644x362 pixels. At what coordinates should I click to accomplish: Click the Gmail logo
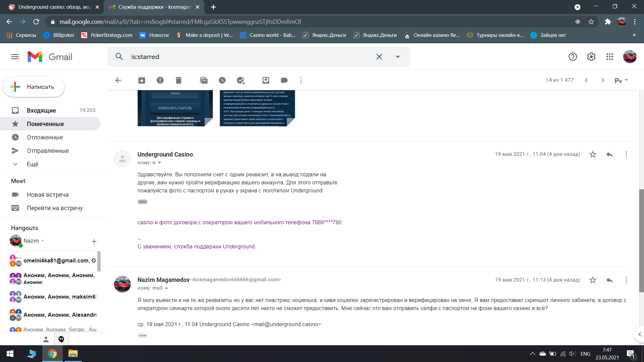(x=50, y=57)
